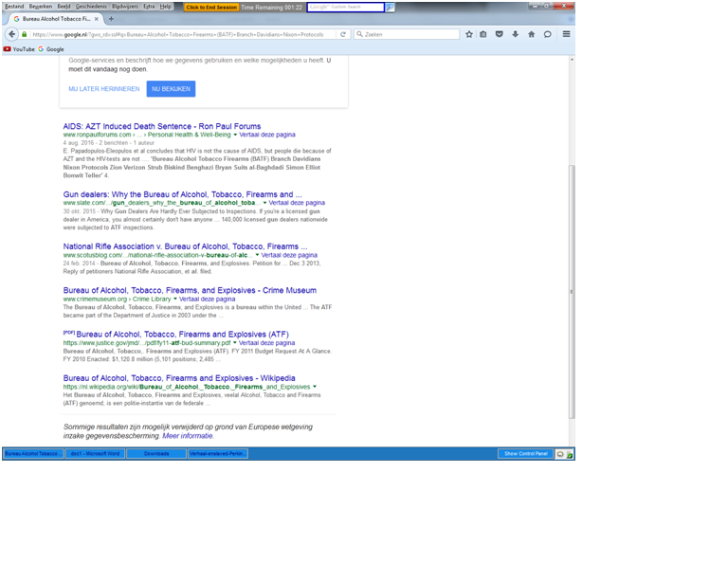Click the scrollbar up arrow

coord(572,60)
